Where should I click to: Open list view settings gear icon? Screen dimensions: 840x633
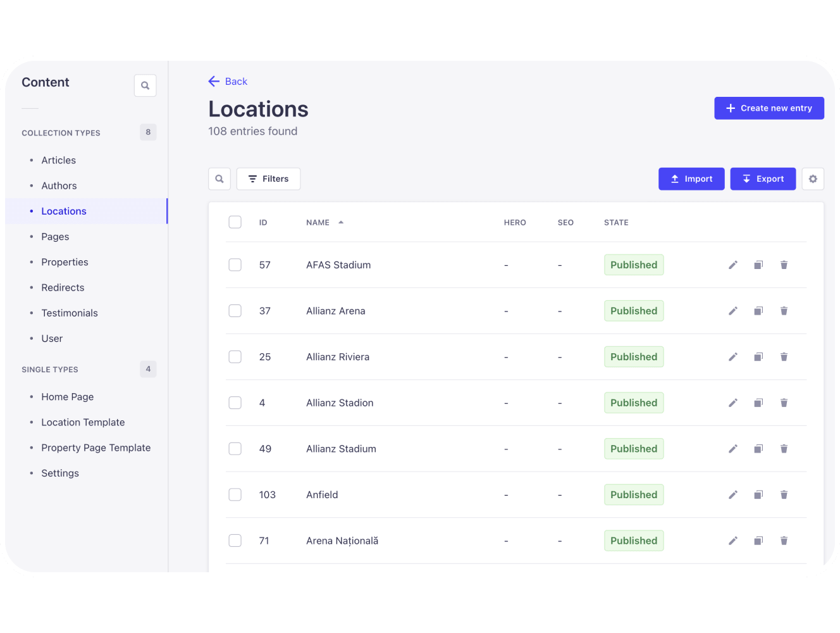click(813, 179)
